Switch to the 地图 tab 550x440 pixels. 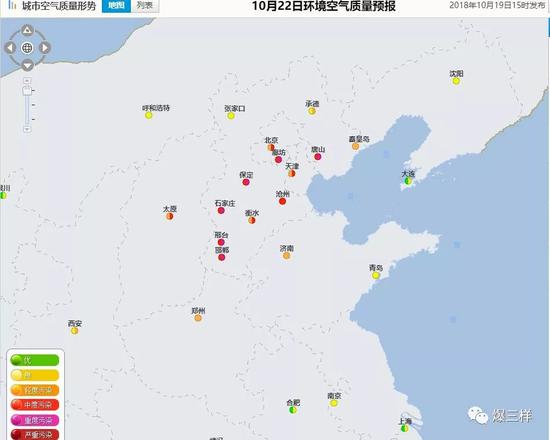(116, 5)
